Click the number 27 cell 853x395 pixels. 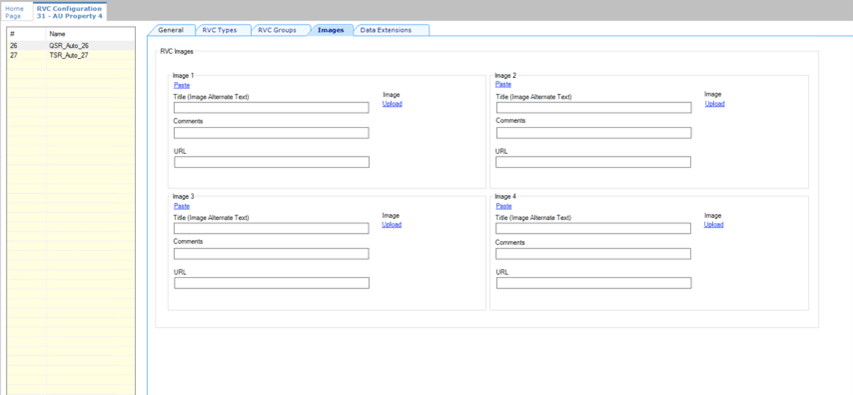point(27,55)
